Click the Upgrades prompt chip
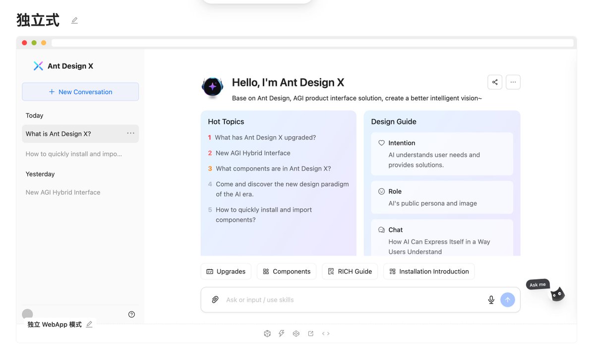Screen dimensions: 595x364 coord(226,271)
